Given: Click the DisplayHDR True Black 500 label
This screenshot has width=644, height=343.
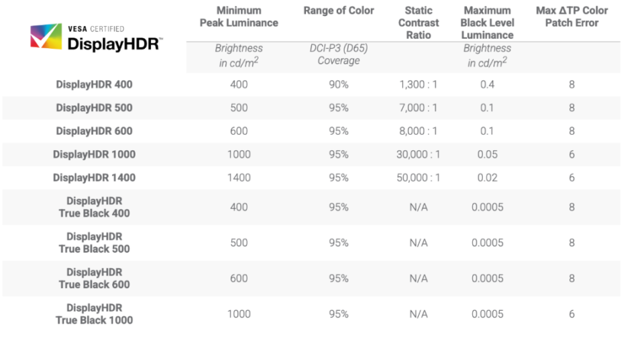Looking at the screenshot, I should (x=94, y=243).
